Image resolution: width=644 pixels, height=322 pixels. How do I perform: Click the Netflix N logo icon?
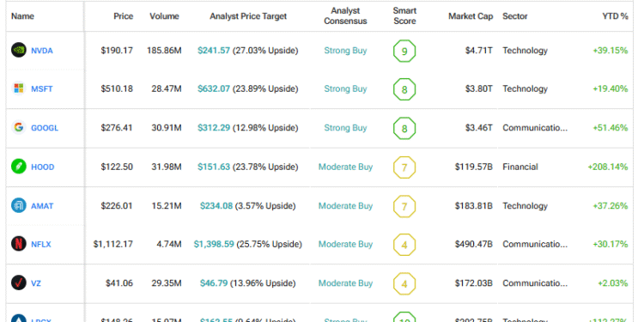point(19,244)
